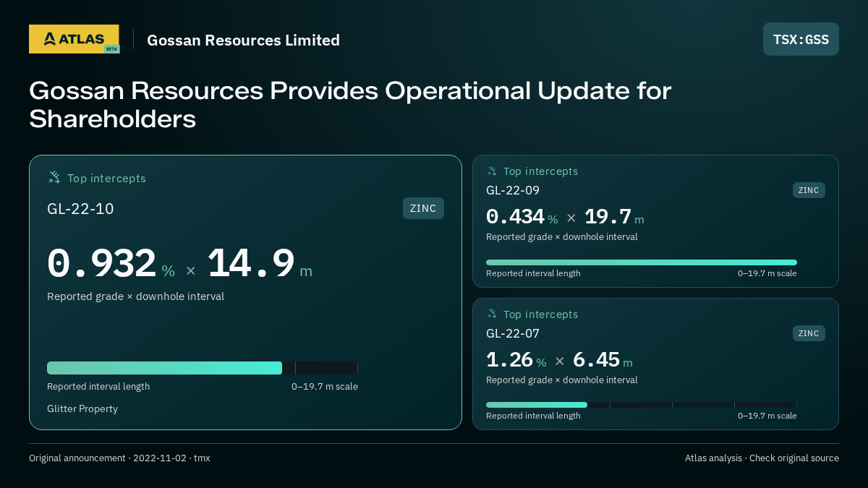The width and height of the screenshot is (868, 488).
Task: Click the GL-22-10 interval length bar
Action: (x=203, y=368)
